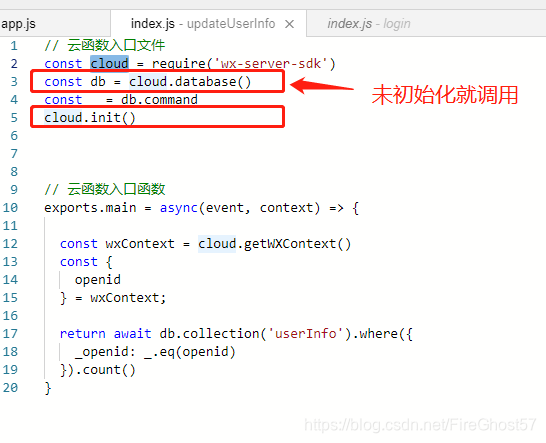Click the openid property on line 14
The height and width of the screenshot is (443, 546).
click(98, 280)
